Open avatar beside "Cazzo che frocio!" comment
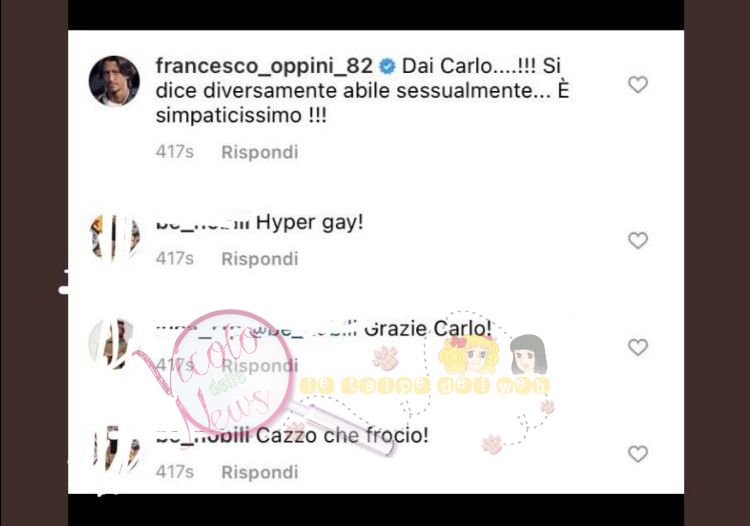This screenshot has height=526, width=750. pyautogui.click(x=115, y=450)
